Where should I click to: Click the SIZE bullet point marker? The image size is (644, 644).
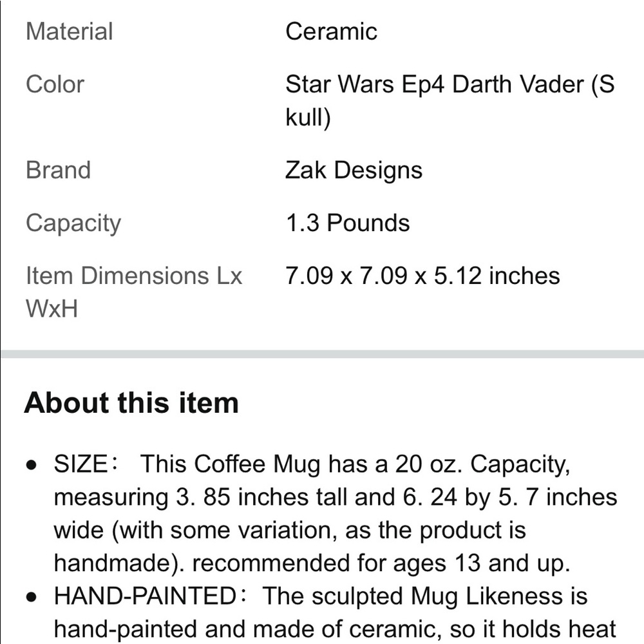pos(31,466)
